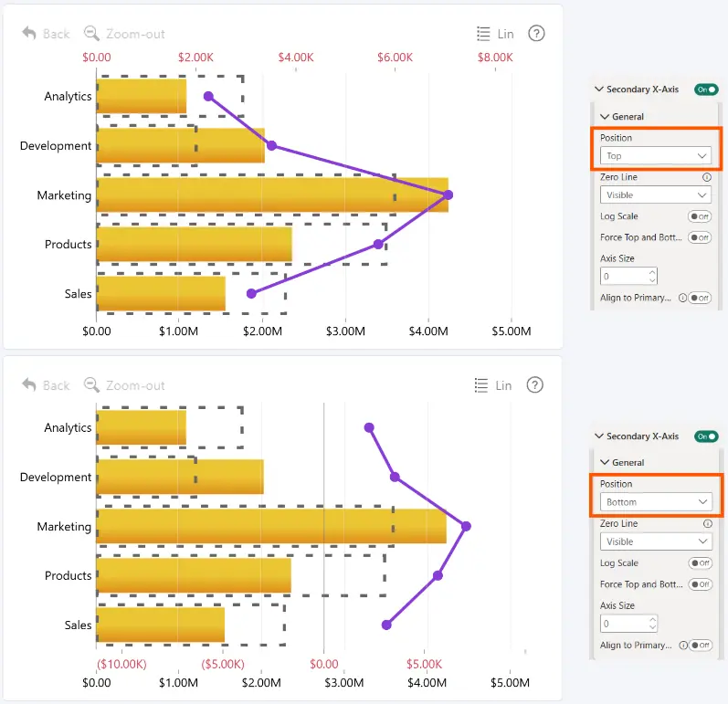728x704 pixels.
Task: Collapse the General section in lower panel
Action: pyautogui.click(x=605, y=463)
